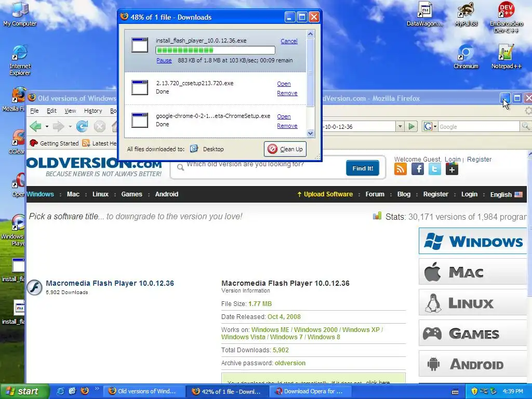Viewport: 532px width, 399px height.
Task: Click Firefox Forward arrow button
Action: [x=58, y=127]
